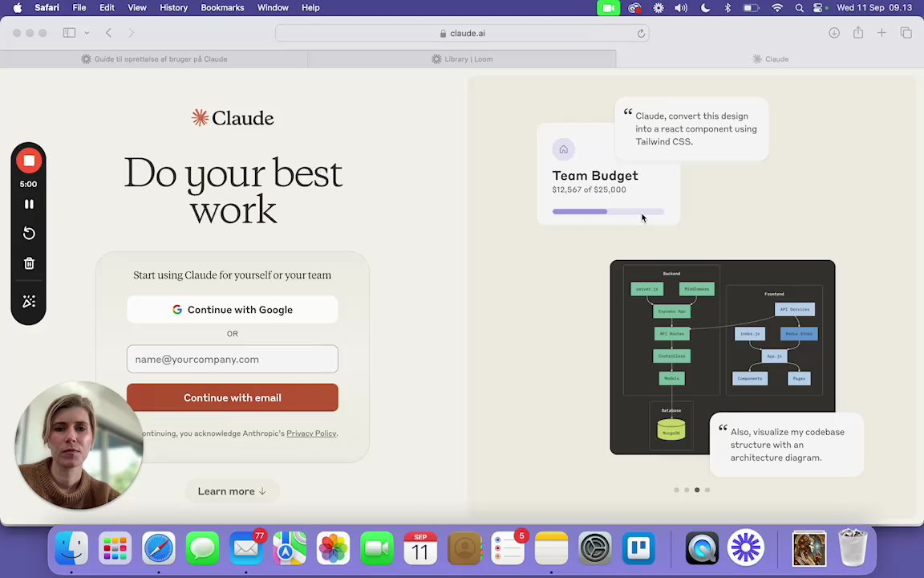Open the Help menu

[x=310, y=8]
